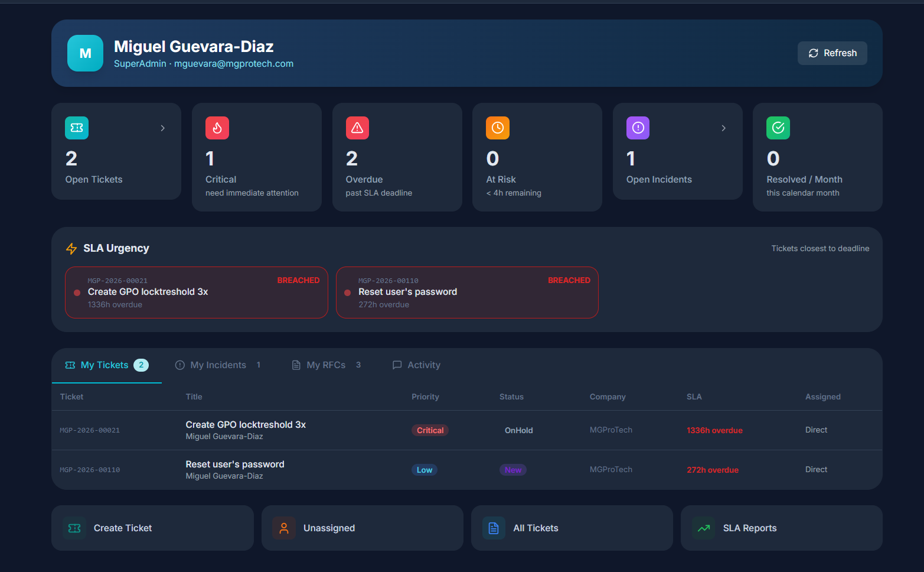924x572 pixels.
Task: Click the Activity speech bubble icon
Action: [397, 365]
